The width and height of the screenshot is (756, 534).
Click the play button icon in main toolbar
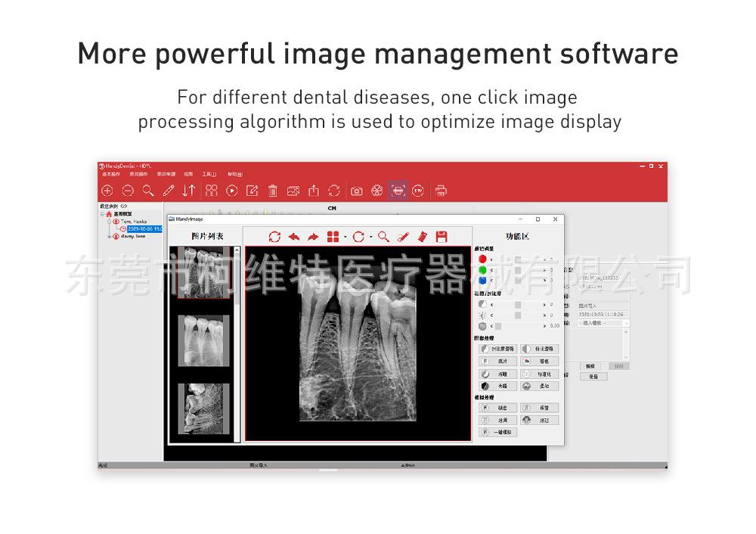(232, 191)
